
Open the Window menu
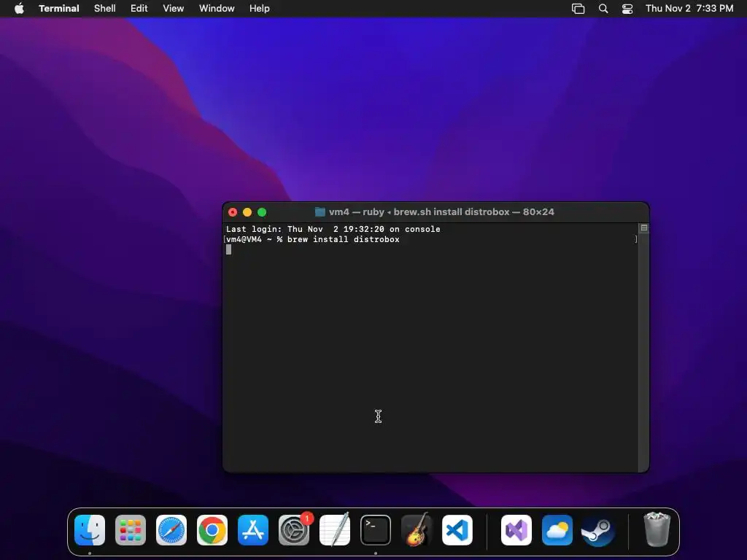(x=217, y=9)
